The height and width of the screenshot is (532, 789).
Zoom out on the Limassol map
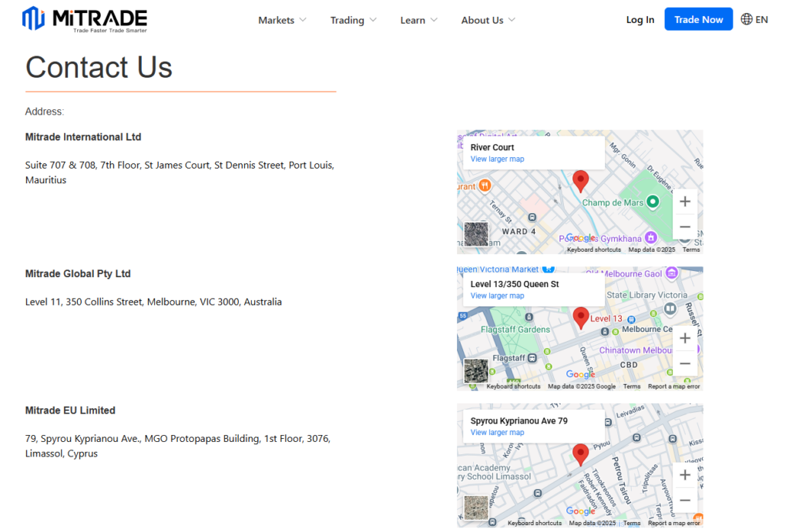click(685, 500)
